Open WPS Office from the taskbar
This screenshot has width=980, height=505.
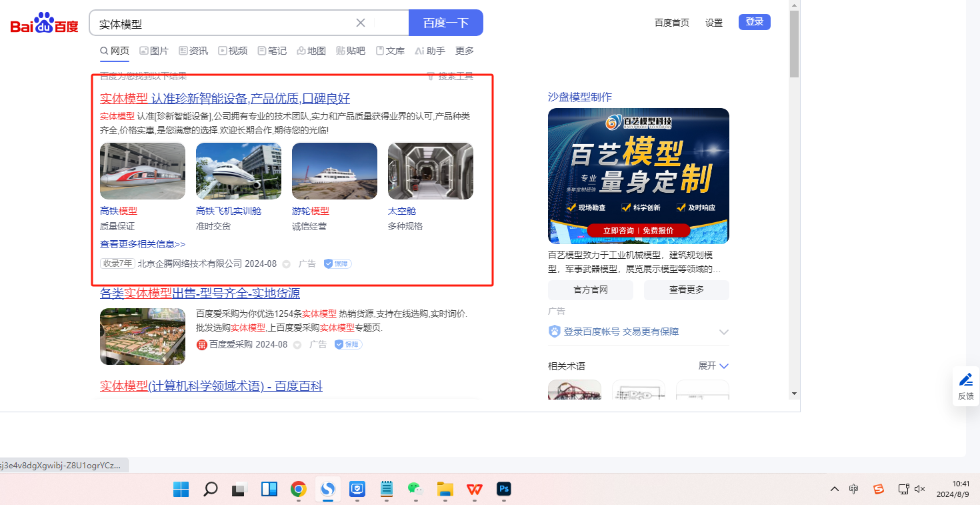[x=475, y=490]
